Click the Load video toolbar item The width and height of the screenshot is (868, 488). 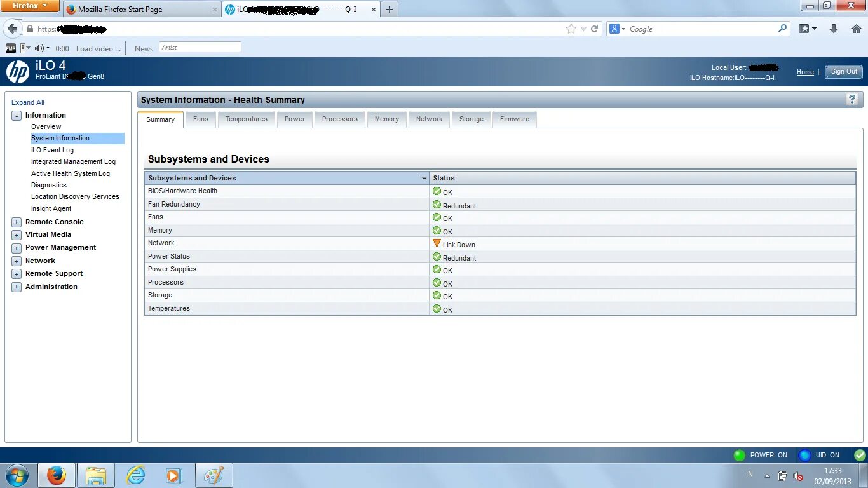coord(98,48)
